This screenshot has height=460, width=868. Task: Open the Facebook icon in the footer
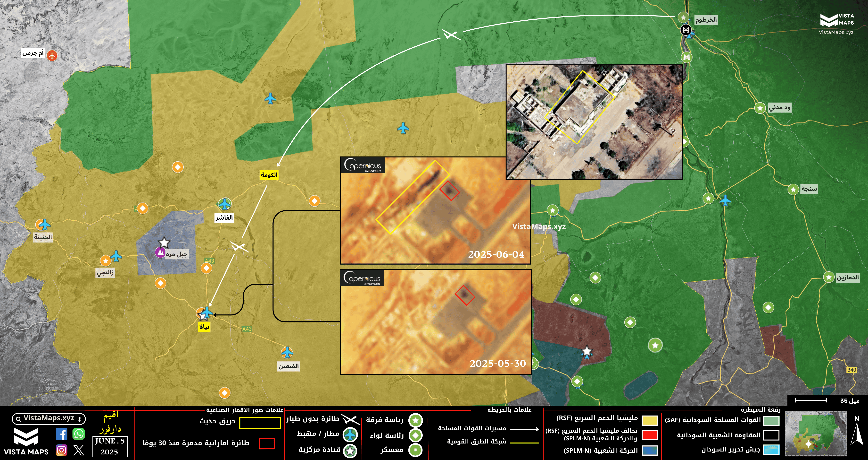point(61,434)
